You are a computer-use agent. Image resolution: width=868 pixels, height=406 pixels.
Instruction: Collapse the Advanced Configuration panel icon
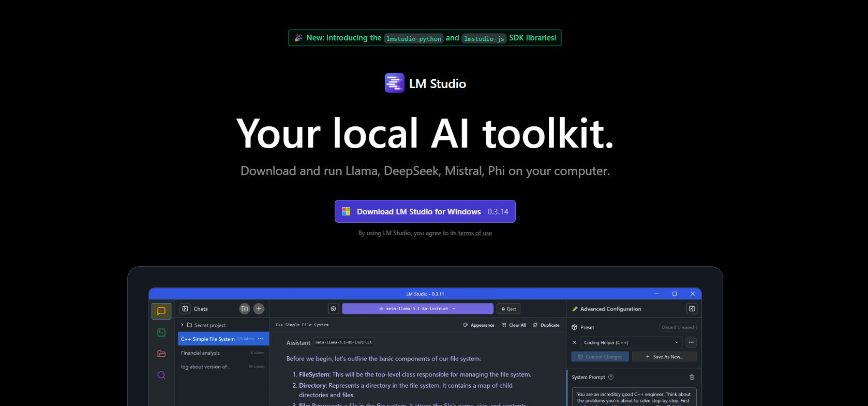[x=692, y=309]
